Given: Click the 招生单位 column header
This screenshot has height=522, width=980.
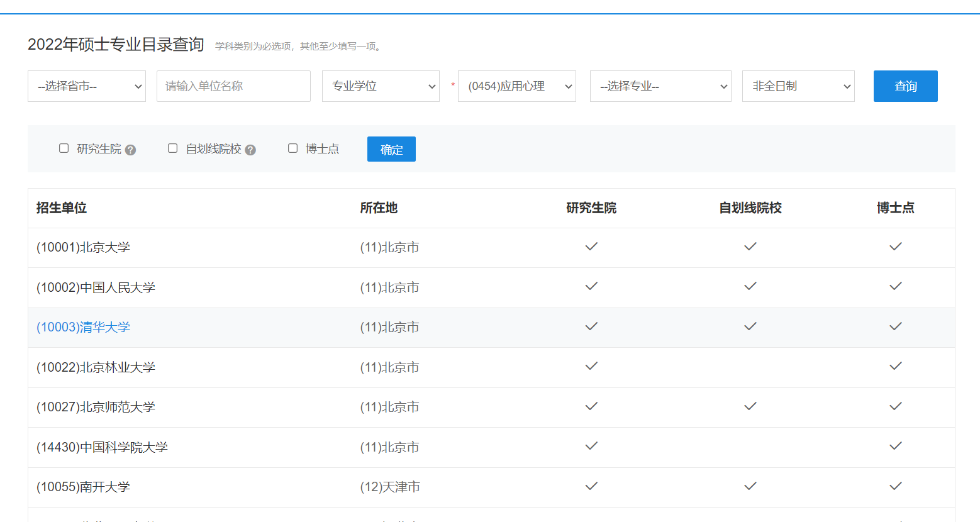Looking at the screenshot, I should tap(62, 208).
